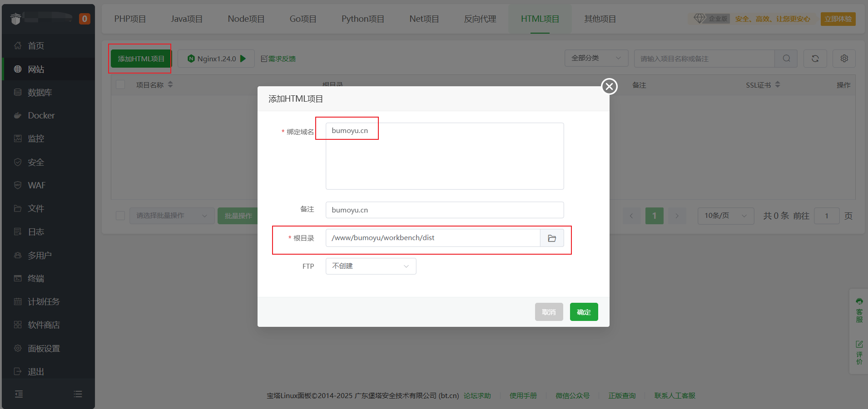Select the 网站 globe icon
The height and width of the screenshot is (409, 868).
point(18,69)
